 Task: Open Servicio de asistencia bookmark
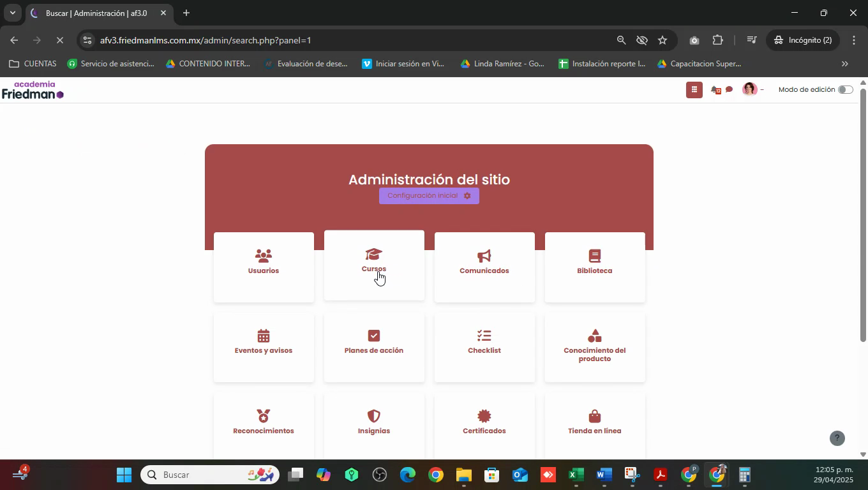[111, 64]
